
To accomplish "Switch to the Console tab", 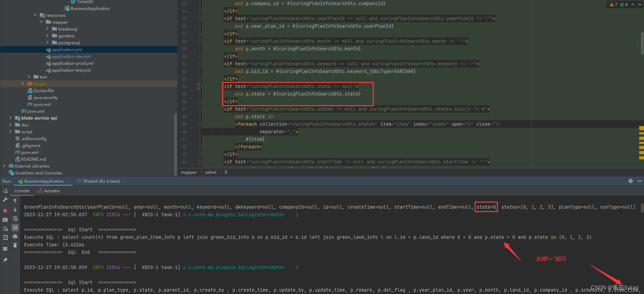I will (22, 191).
